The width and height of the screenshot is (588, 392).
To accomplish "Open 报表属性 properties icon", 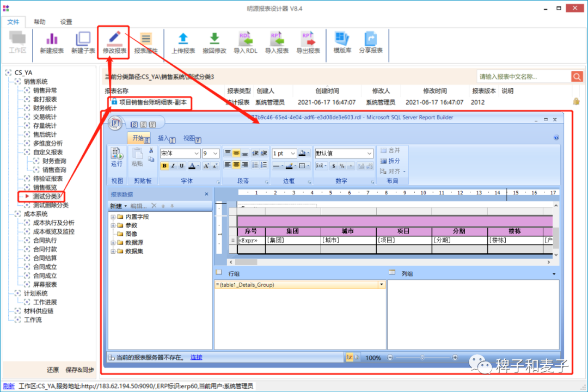I will click(146, 43).
